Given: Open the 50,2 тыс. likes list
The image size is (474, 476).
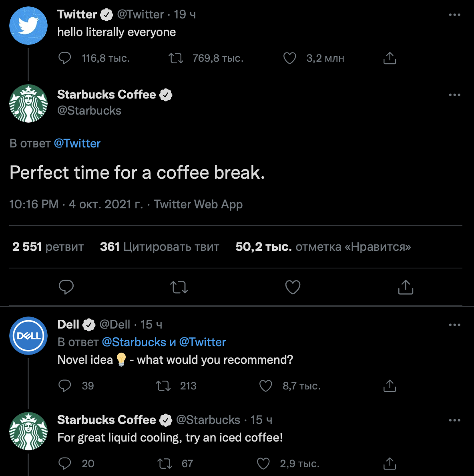Looking at the screenshot, I should tap(323, 247).
